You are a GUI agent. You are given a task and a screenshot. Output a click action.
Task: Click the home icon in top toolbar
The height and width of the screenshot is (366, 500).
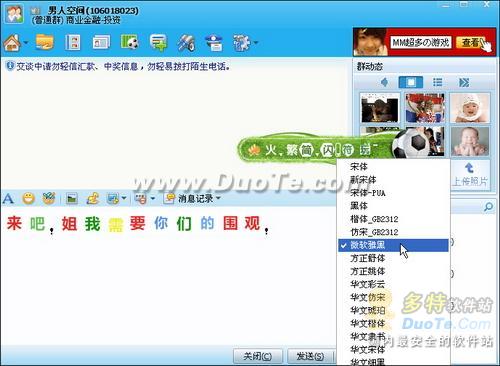(12, 43)
